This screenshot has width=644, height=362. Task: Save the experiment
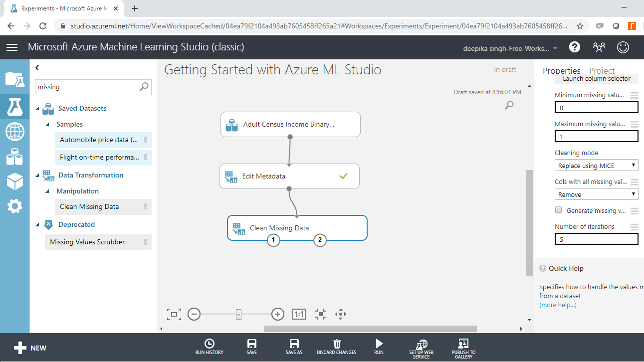pyautogui.click(x=252, y=347)
